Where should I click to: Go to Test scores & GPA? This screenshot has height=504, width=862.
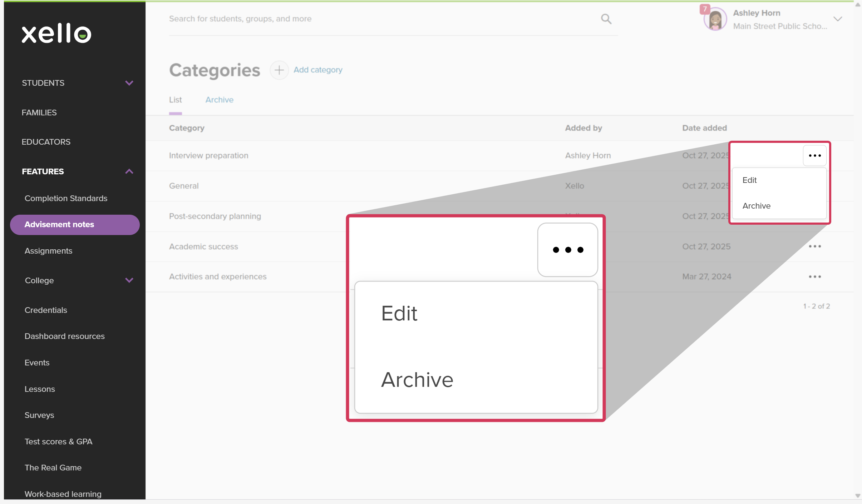tap(58, 442)
